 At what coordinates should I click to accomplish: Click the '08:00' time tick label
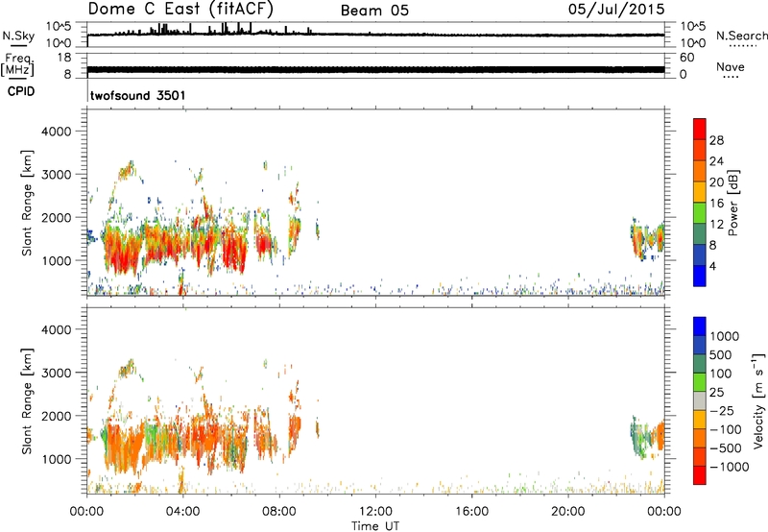coord(279,512)
